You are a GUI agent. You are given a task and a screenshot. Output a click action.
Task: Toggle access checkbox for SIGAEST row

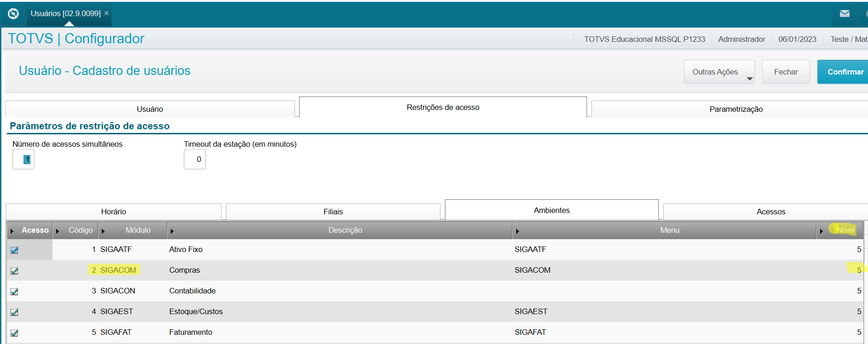pyautogui.click(x=14, y=312)
